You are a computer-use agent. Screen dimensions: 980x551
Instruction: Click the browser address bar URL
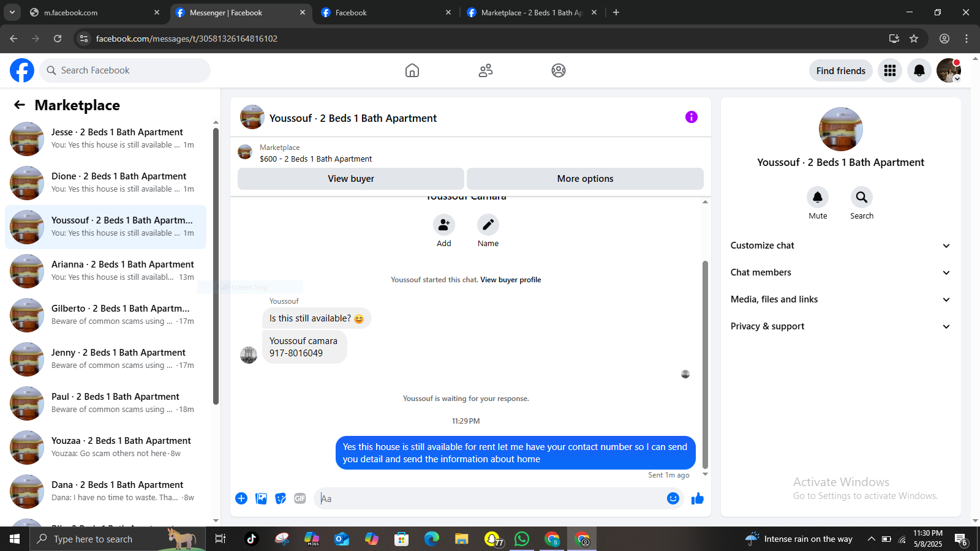point(187,39)
